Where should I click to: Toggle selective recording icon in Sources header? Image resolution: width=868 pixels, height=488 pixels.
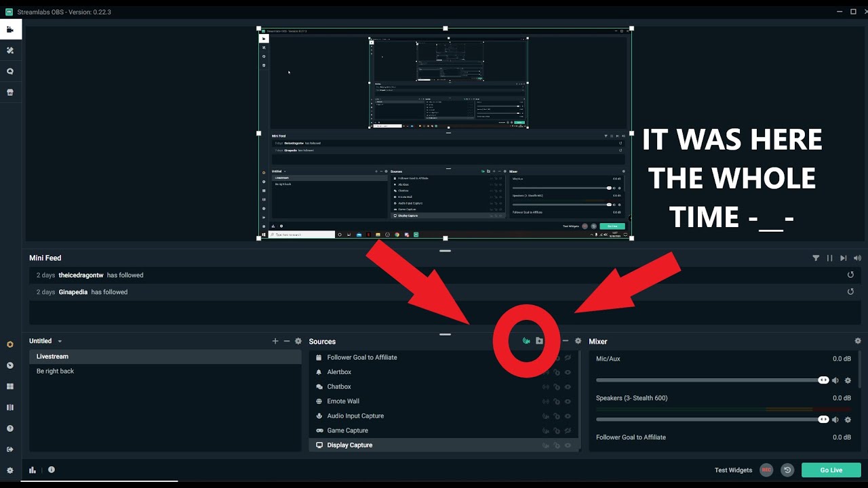pyautogui.click(x=526, y=341)
